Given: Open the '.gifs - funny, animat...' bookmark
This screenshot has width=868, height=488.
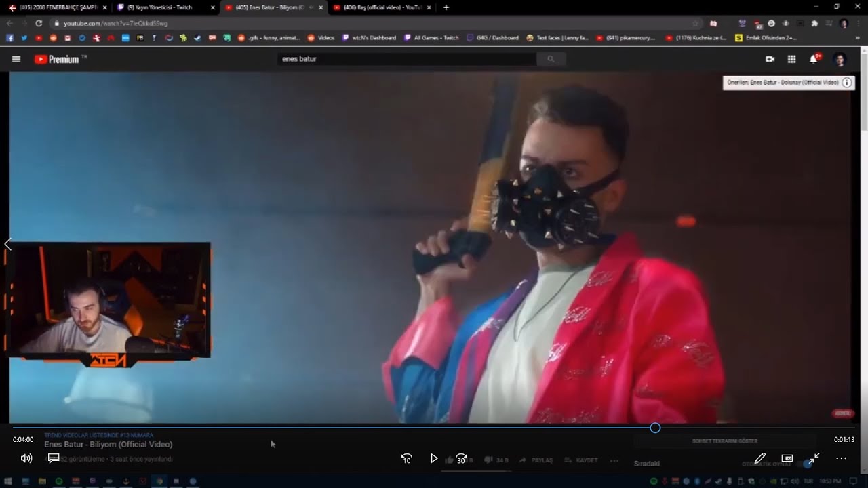Looking at the screenshot, I should click(x=269, y=38).
